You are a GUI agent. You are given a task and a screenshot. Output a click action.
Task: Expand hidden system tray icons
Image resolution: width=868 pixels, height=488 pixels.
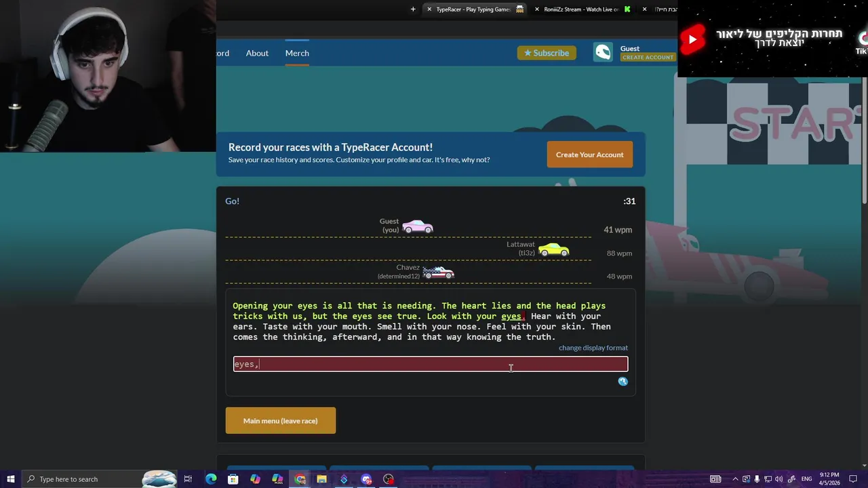[735, 479]
